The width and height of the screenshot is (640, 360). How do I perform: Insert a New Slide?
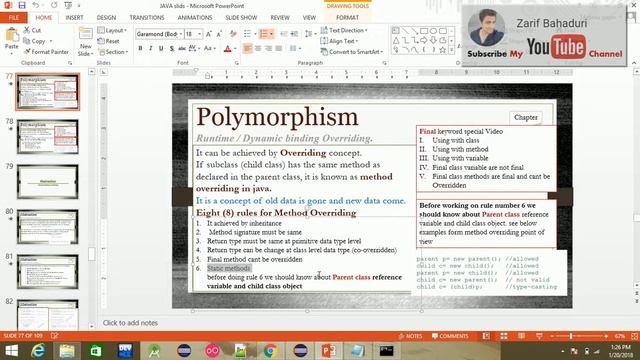coord(85,42)
